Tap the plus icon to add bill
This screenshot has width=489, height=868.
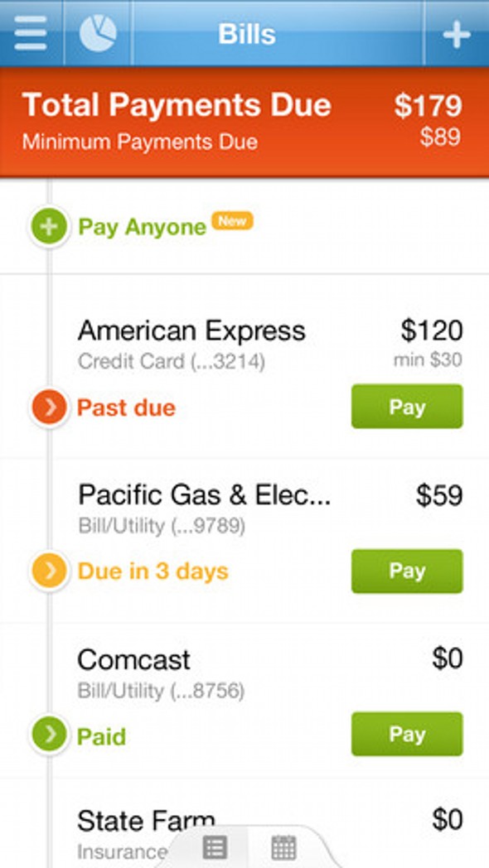[x=457, y=34]
